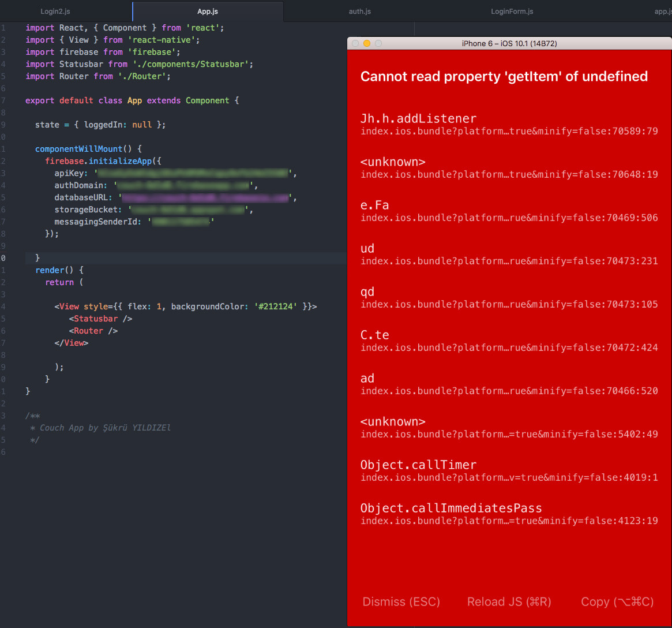
Task: Click the 'messagingSenderId:' line in code
Action: point(134,222)
